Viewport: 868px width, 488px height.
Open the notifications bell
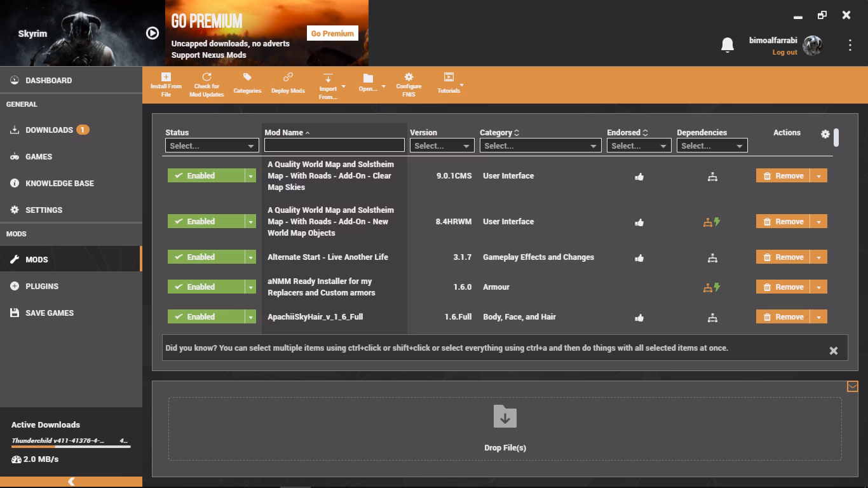(x=728, y=44)
